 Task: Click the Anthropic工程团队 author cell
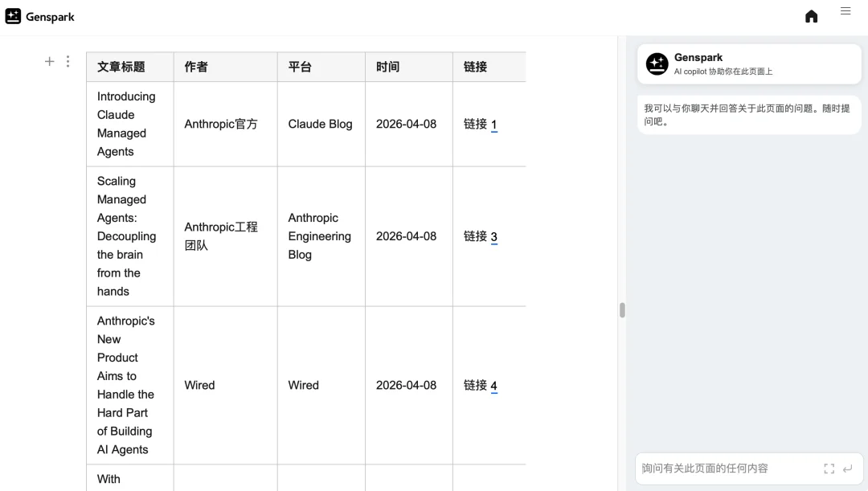225,236
